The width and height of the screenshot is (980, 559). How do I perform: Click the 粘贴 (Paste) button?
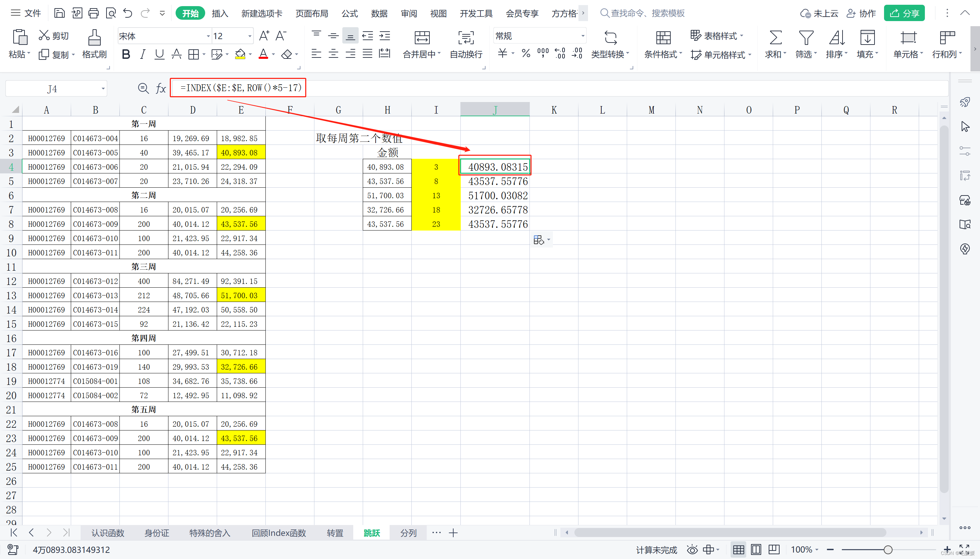tap(19, 44)
